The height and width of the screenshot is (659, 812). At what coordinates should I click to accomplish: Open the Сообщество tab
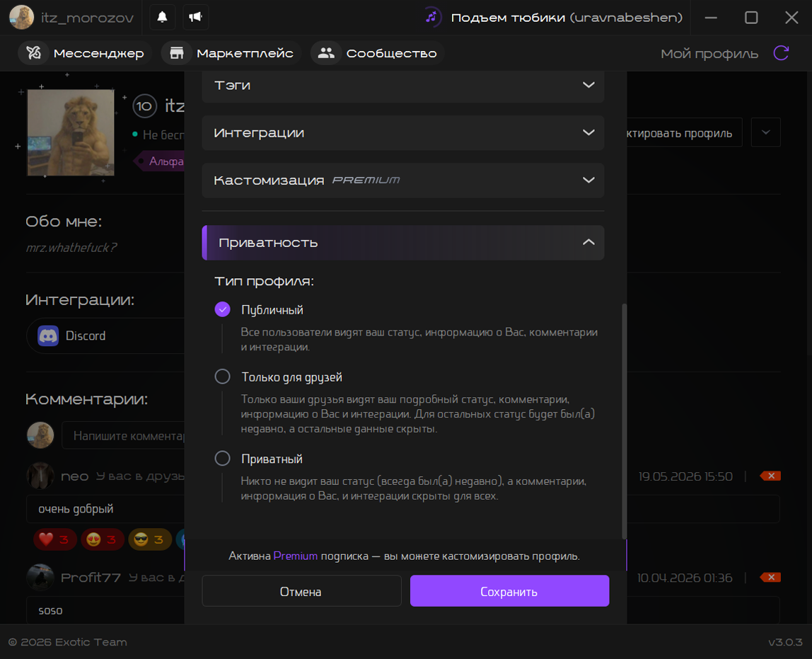point(377,53)
